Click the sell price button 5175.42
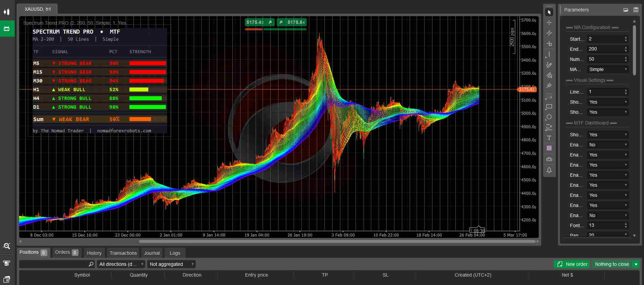644x285 pixels. click(260, 22)
